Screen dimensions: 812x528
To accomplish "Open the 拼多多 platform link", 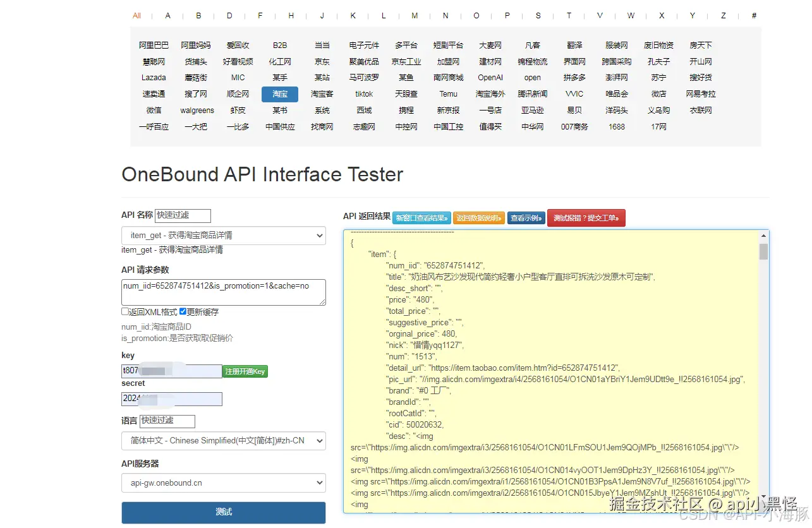I will 574,78.
